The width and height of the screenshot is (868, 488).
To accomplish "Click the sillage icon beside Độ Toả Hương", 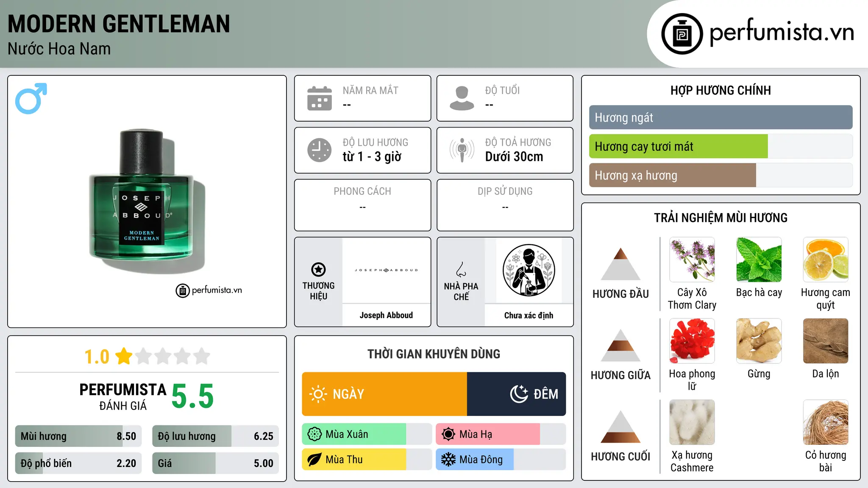I will [462, 150].
